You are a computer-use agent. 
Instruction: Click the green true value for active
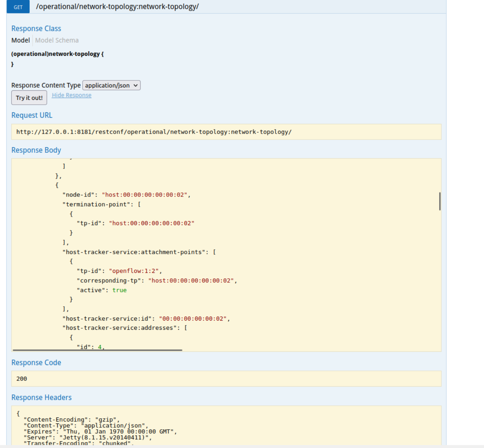pos(119,290)
